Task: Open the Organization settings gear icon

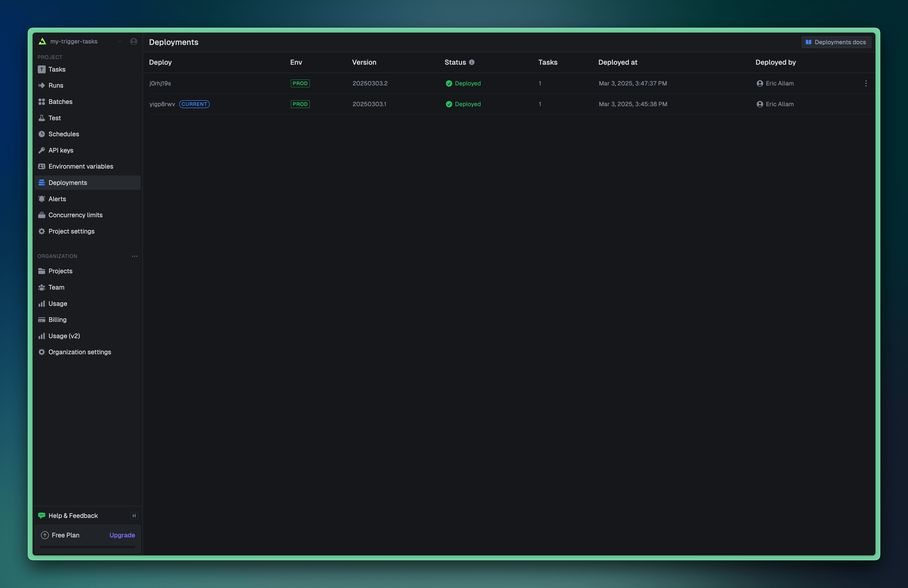Action: click(42, 352)
